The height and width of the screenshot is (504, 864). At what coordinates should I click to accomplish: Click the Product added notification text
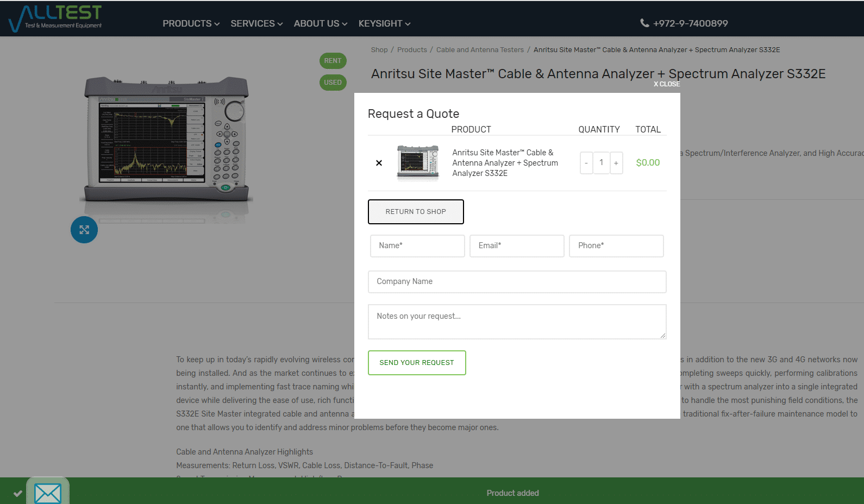[512, 493]
